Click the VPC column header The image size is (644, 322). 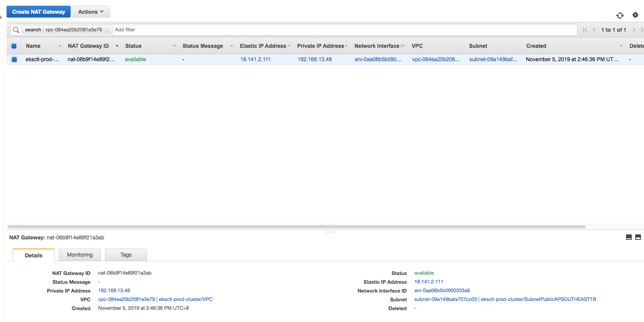(x=417, y=46)
